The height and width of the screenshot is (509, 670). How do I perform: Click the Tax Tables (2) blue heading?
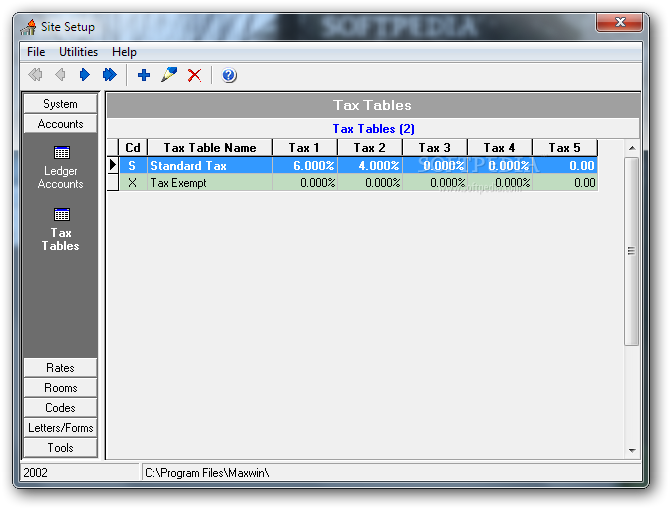click(373, 129)
